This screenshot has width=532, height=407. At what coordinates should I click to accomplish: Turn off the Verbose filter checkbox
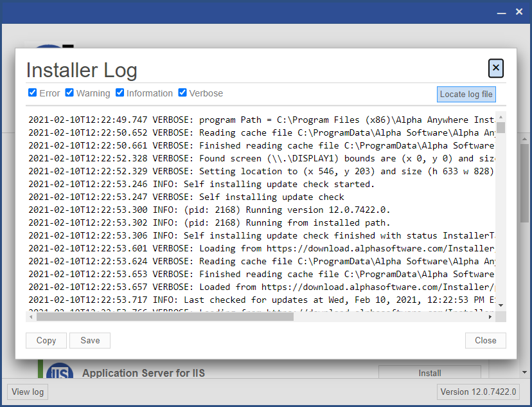182,93
